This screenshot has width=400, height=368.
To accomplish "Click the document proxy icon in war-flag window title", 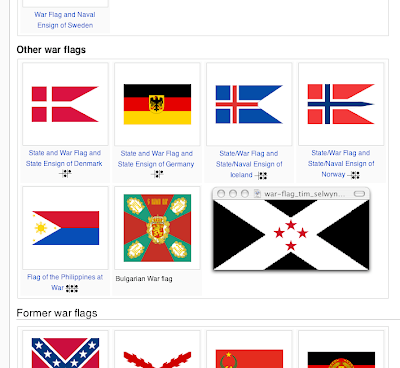I will 257,194.
